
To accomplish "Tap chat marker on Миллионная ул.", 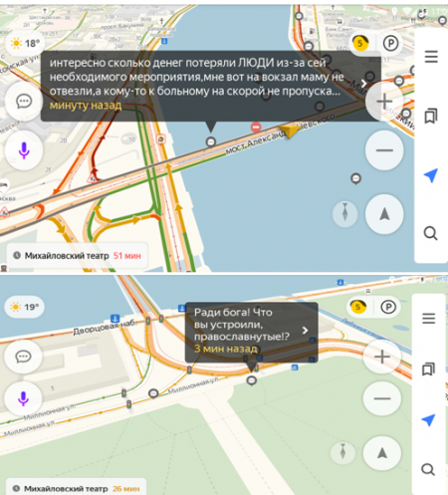I will click(153, 393).
